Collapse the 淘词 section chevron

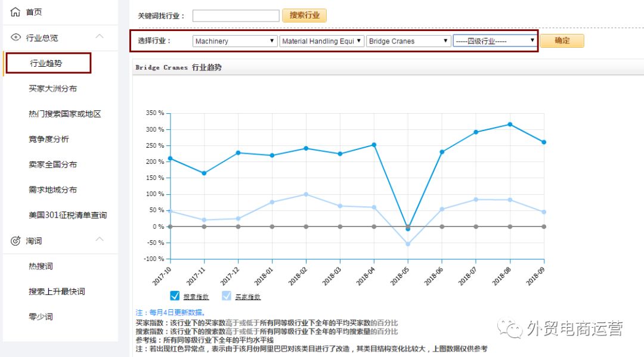(x=100, y=239)
